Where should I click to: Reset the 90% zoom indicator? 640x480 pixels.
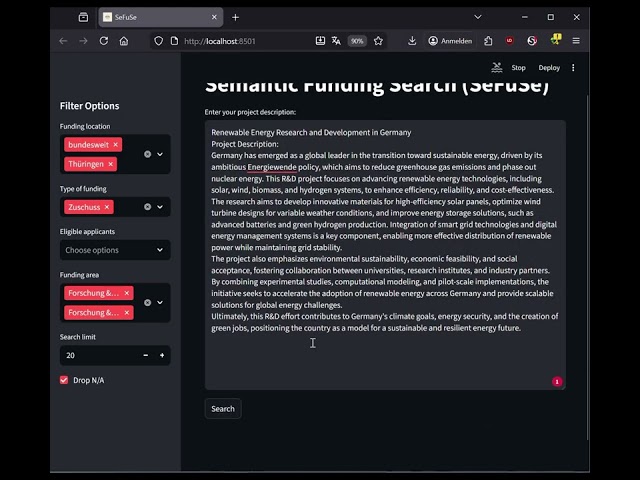click(357, 41)
